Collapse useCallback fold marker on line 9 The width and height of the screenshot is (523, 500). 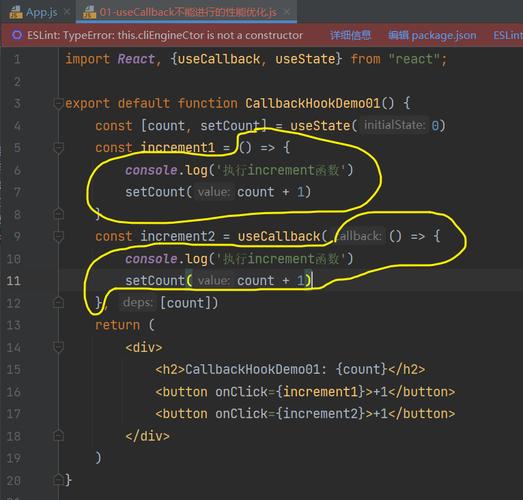[59, 236]
